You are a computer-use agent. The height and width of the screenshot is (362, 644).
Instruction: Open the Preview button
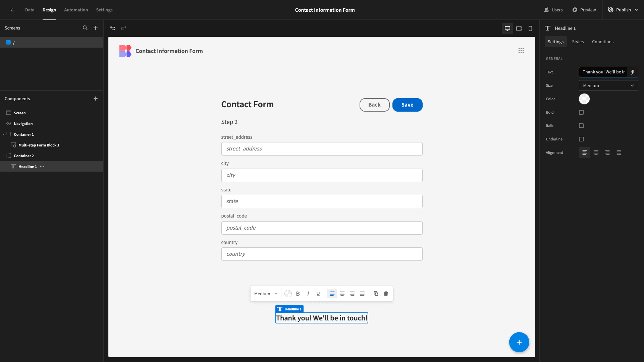(x=584, y=10)
